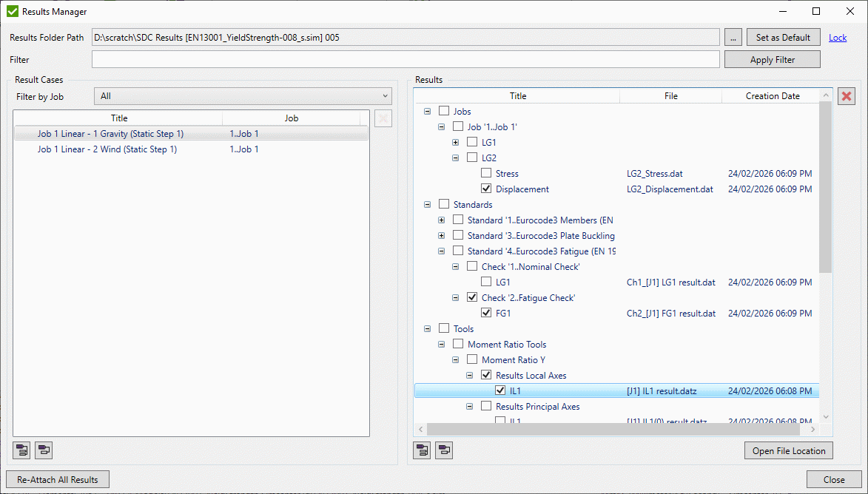Click the Job column header in Result Cases
This screenshot has width=868, height=494.
(291, 118)
